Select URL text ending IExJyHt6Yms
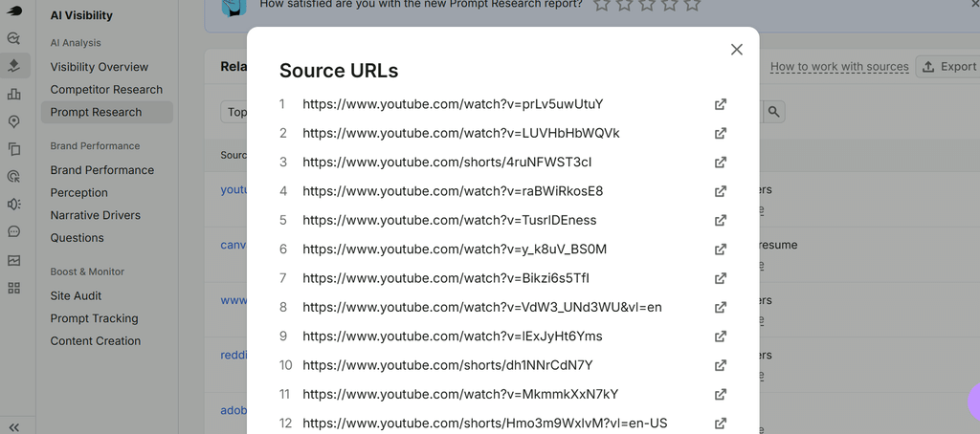The width and height of the screenshot is (980, 434). 453,336
